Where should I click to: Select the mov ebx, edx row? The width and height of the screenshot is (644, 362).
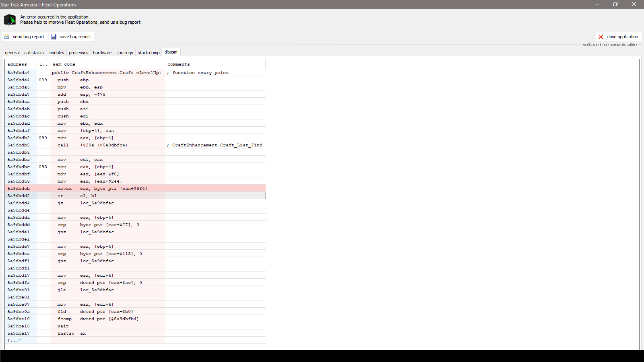click(x=135, y=123)
